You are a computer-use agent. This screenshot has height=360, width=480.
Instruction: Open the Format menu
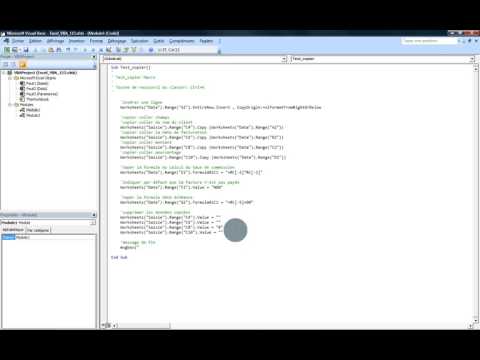point(96,41)
